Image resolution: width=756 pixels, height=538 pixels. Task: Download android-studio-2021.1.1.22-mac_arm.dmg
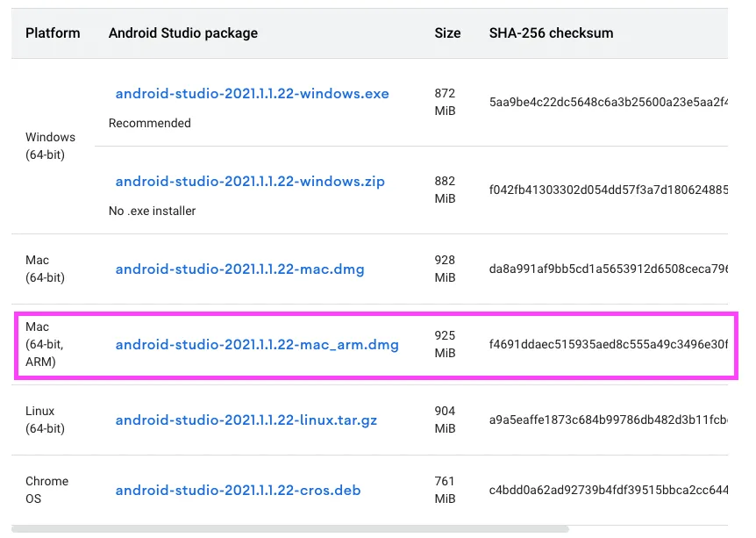point(257,345)
